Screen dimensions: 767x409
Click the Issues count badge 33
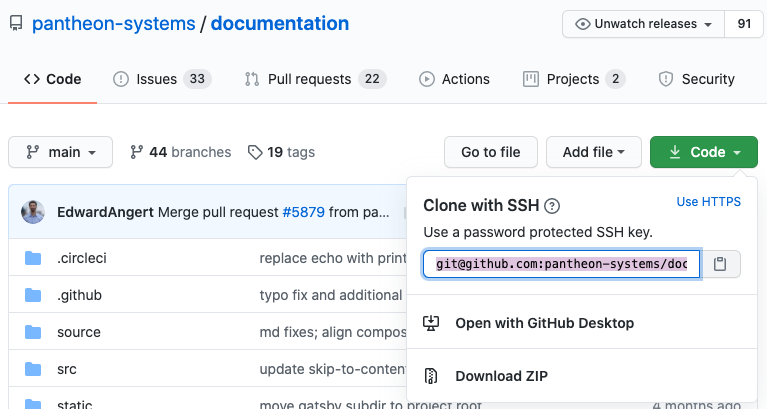(x=197, y=79)
